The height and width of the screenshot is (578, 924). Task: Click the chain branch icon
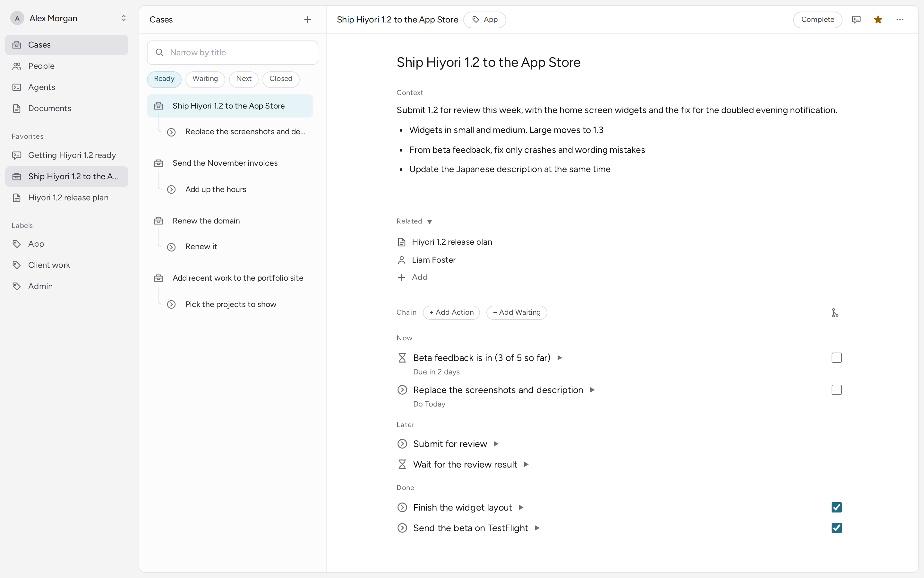(835, 313)
